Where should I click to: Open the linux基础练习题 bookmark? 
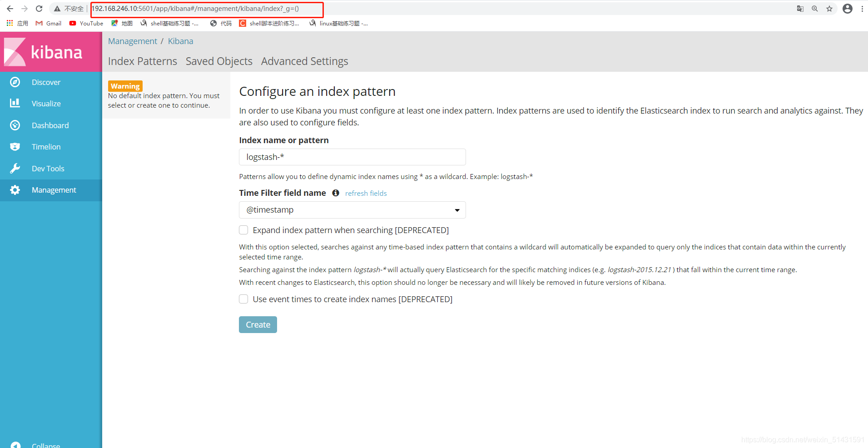[x=339, y=23]
